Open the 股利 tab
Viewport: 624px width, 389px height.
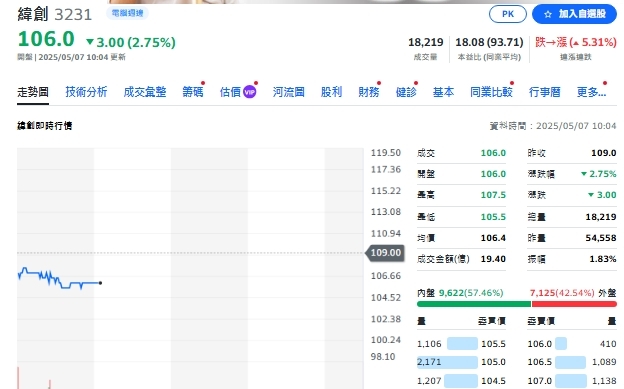332,92
